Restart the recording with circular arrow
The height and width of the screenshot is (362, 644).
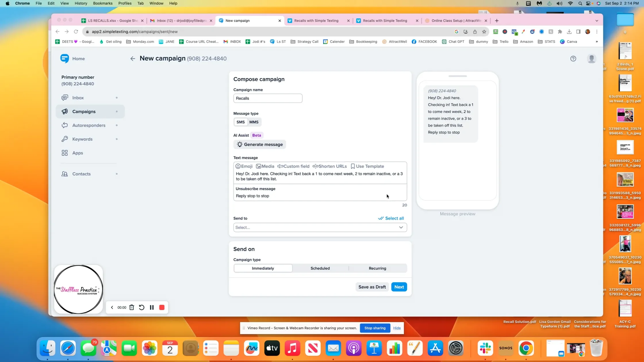click(141, 307)
